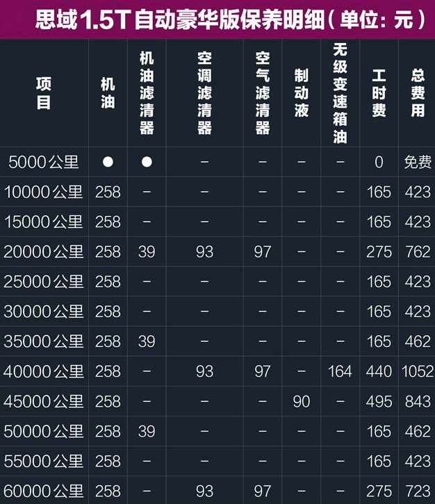
Task: Select the 5000公里 row label
Action: click(44, 162)
